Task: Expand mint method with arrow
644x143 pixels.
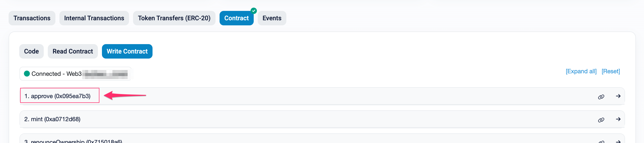Action: pos(618,119)
